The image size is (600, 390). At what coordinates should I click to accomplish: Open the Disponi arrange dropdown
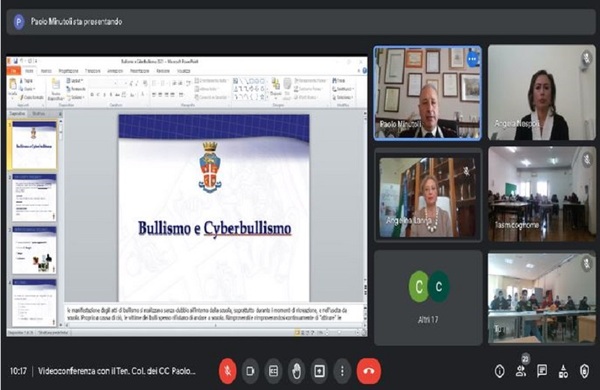[276, 88]
